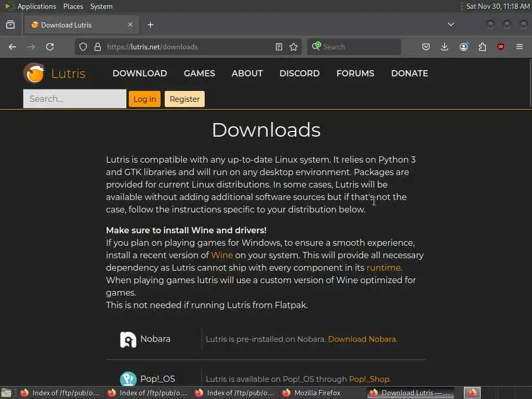Click the forward navigation arrow
Screen dimensions: 532x399
(31, 47)
